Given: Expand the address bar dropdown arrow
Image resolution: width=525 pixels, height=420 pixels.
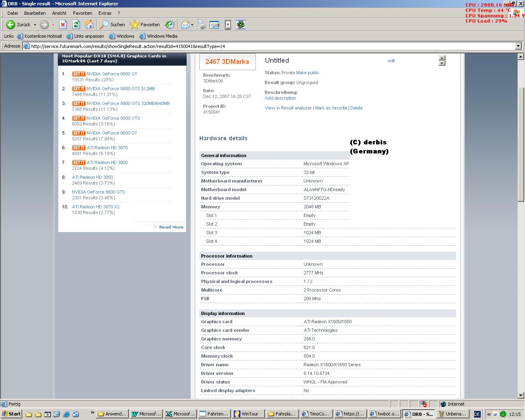Looking at the screenshot, I should pyautogui.click(x=518, y=46).
